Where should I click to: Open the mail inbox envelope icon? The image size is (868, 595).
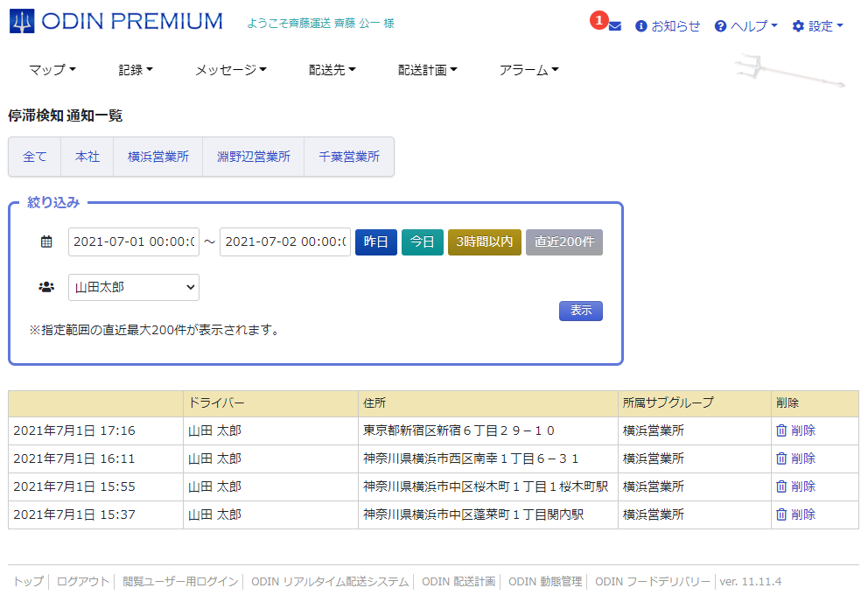click(x=614, y=26)
